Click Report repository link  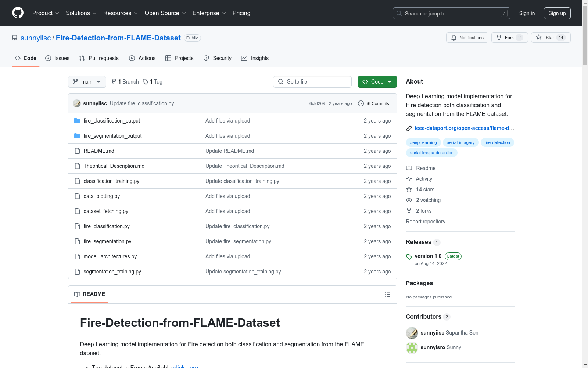[x=426, y=222]
